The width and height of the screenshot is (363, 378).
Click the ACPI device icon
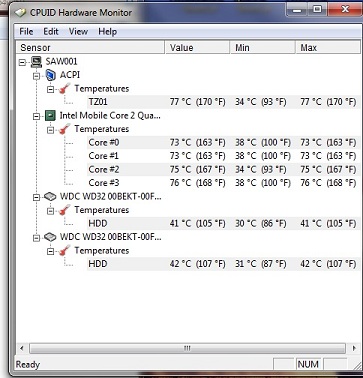click(50, 75)
